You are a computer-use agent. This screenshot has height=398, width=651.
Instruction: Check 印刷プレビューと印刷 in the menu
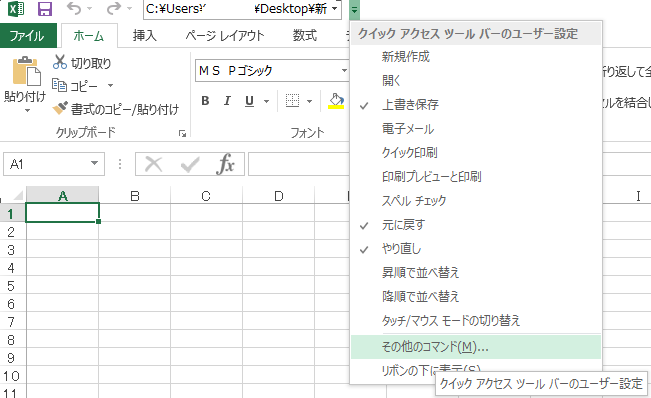click(x=476, y=177)
